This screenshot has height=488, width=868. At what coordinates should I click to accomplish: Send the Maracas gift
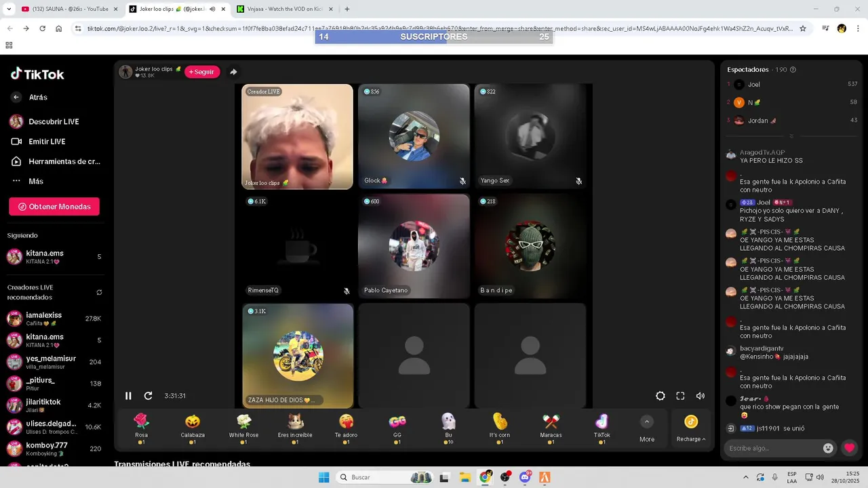coord(551,422)
